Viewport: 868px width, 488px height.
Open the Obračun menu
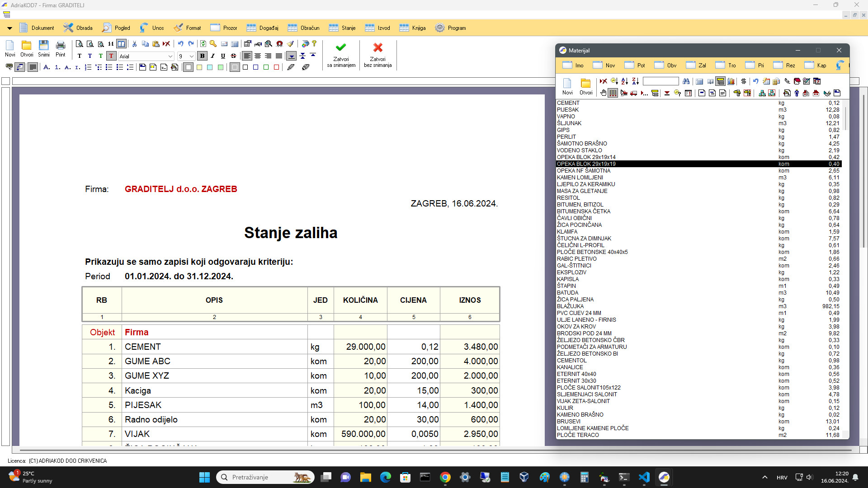pos(304,28)
